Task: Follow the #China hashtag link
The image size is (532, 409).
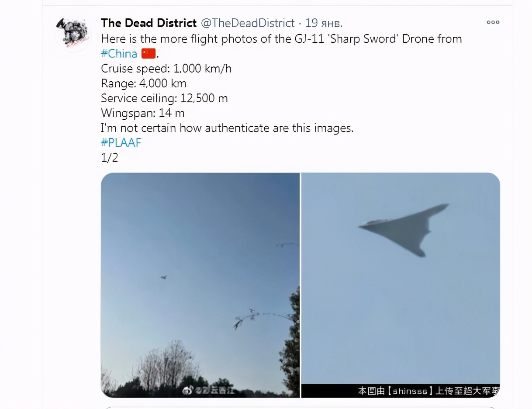Action: click(119, 54)
